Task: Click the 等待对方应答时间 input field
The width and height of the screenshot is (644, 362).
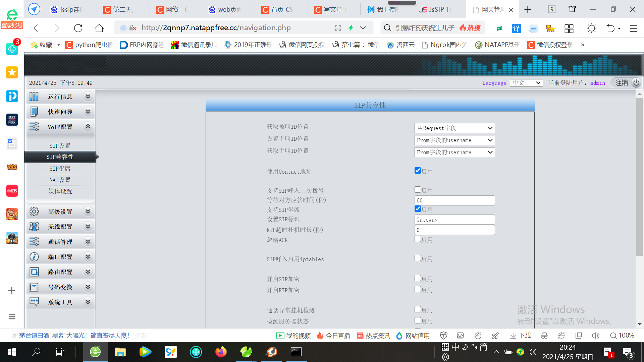Action: click(454, 200)
